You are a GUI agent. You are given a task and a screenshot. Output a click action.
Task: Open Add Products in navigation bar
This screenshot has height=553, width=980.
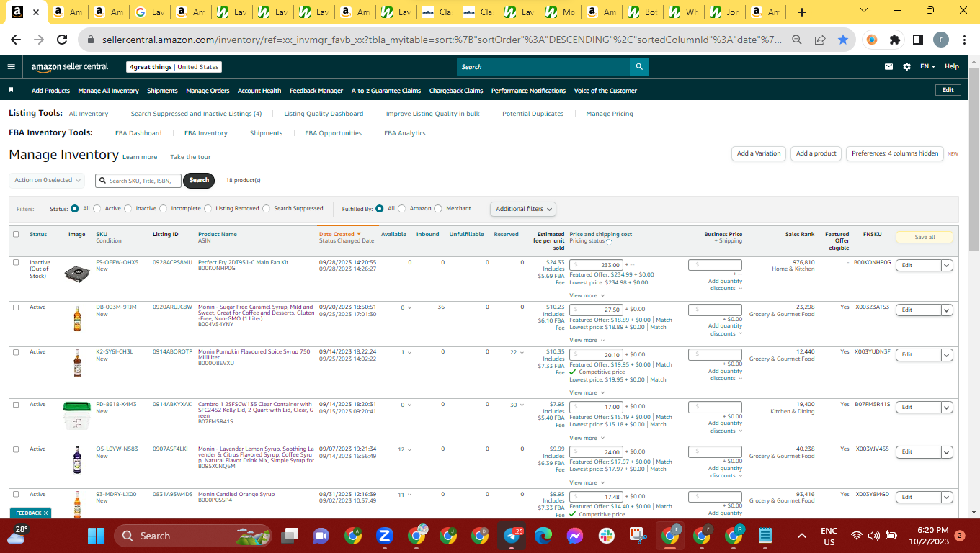tap(50, 91)
